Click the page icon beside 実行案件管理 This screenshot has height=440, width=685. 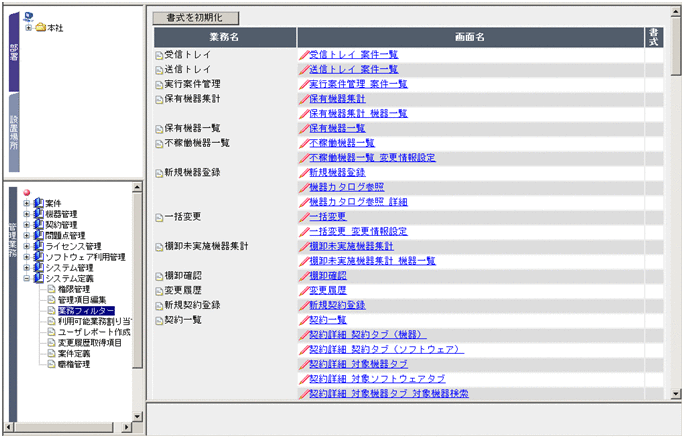pyautogui.click(x=159, y=85)
